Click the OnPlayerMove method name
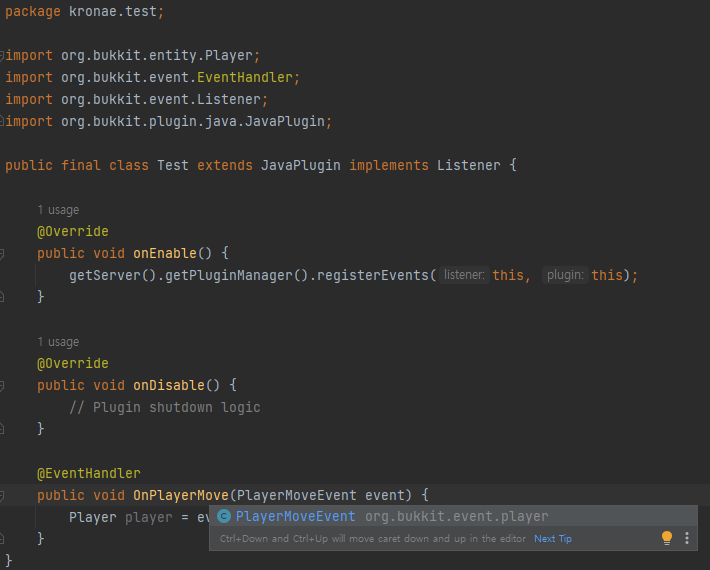The height and width of the screenshot is (570, 710). coord(181,495)
